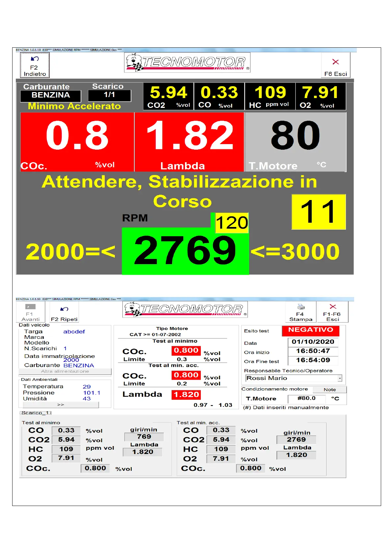Select the Scarico_1 tab

(x=36, y=413)
